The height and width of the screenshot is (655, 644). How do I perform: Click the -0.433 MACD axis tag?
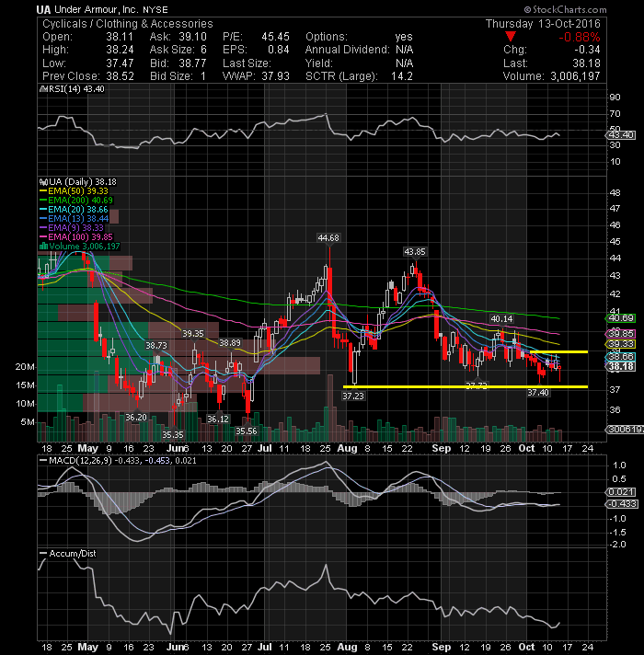click(x=621, y=504)
